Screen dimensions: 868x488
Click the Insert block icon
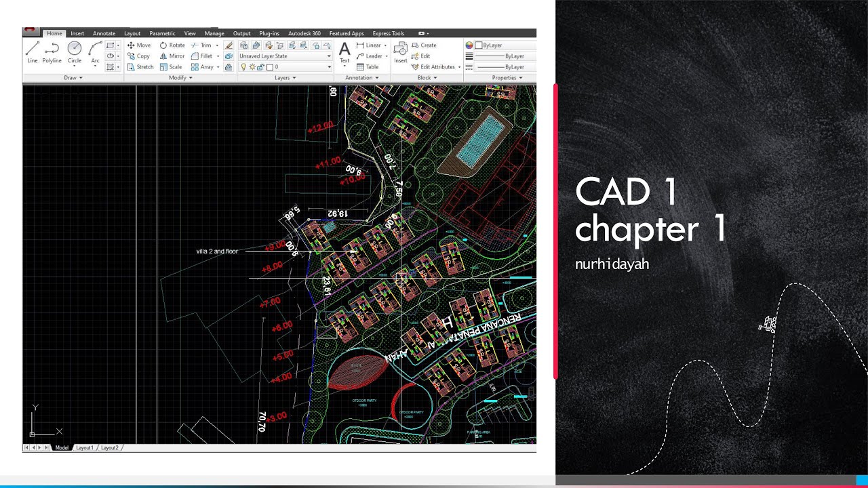(x=401, y=53)
